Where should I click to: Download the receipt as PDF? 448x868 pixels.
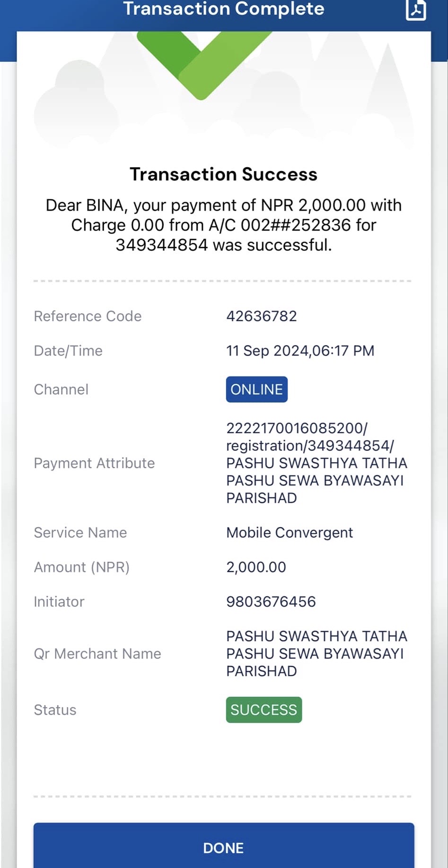coord(416,9)
